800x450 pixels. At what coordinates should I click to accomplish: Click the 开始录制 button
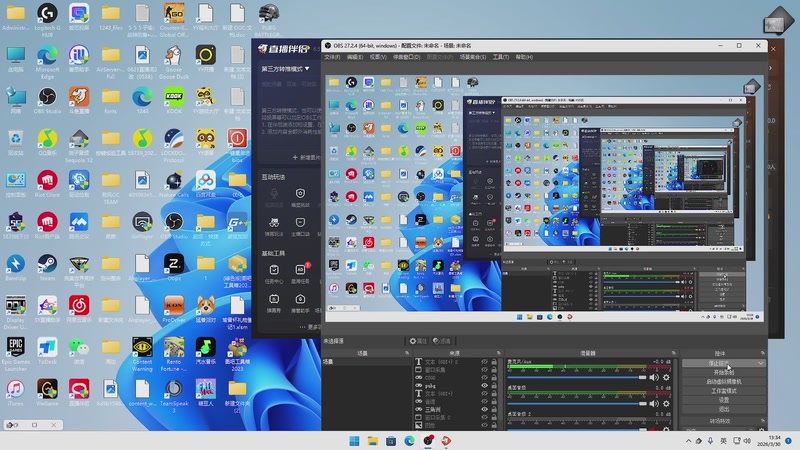pos(724,372)
